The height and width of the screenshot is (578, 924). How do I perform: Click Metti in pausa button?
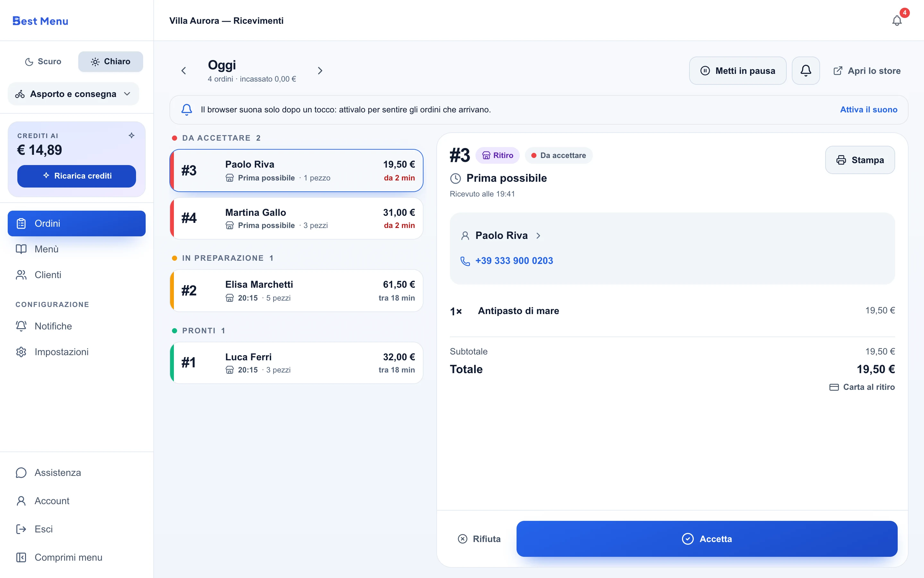point(737,71)
